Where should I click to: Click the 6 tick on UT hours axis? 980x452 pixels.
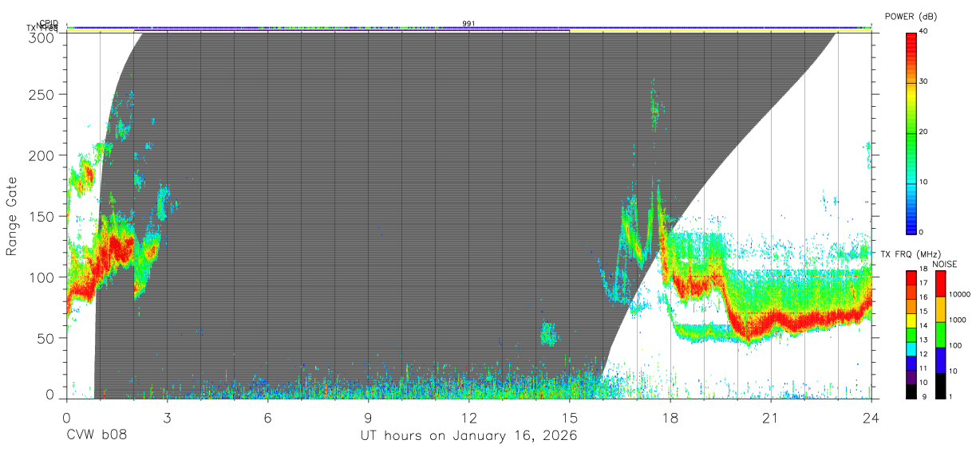pos(267,417)
